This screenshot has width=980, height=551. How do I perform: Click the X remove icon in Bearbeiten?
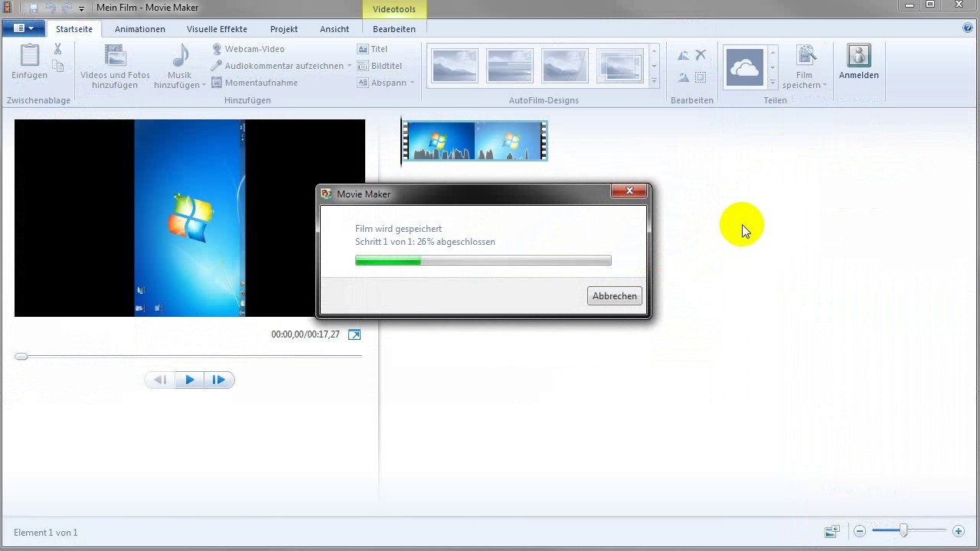click(x=701, y=55)
